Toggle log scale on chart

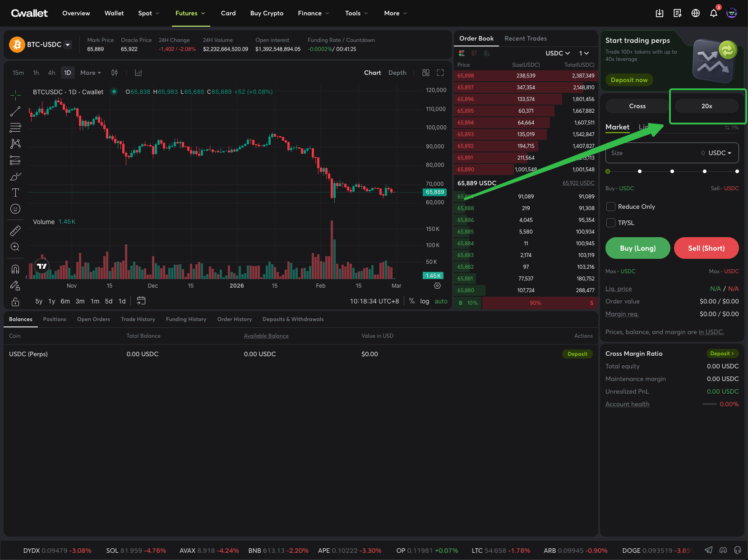coord(425,301)
